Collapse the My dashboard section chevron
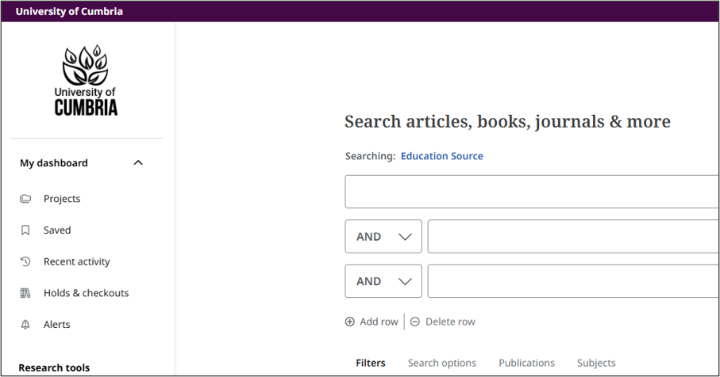720x377 pixels. 138,163
